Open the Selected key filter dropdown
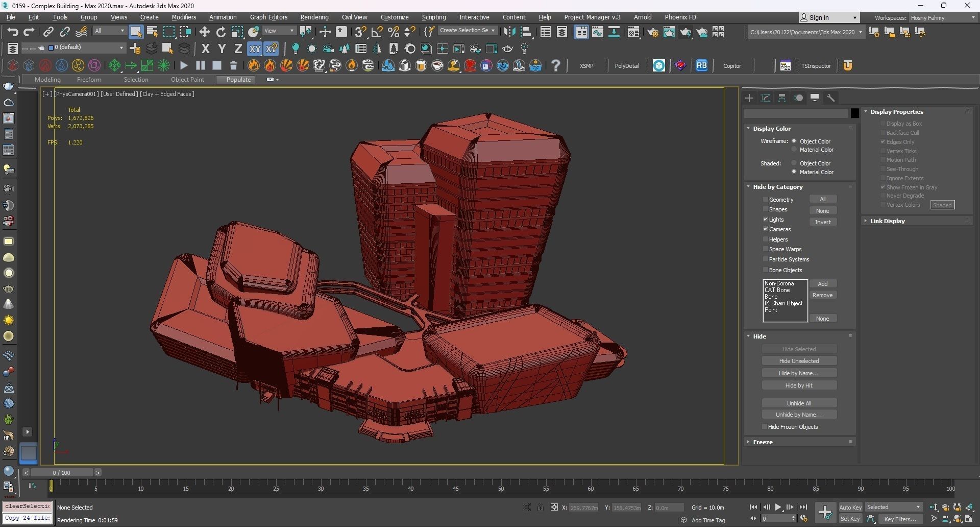 pos(894,507)
